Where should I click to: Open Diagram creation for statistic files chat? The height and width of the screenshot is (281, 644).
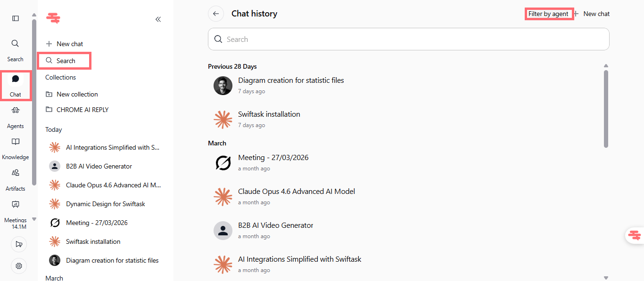[x=291, y=80]
